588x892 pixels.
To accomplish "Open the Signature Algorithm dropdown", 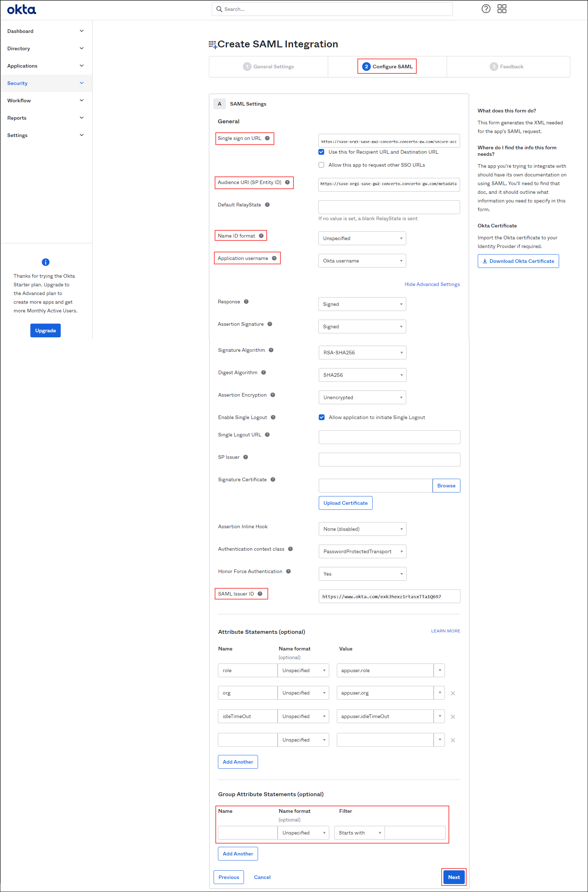I will (x=362, y=352).
